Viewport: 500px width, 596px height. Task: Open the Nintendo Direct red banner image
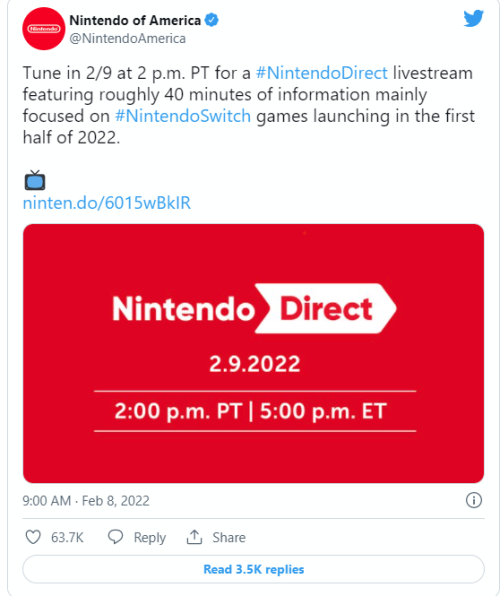click(253, 353)
